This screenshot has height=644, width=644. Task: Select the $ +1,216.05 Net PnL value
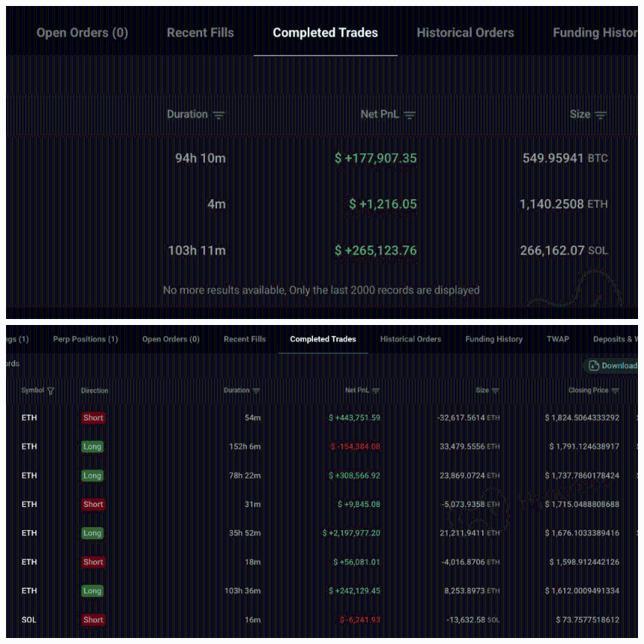[x=383, y=204]
